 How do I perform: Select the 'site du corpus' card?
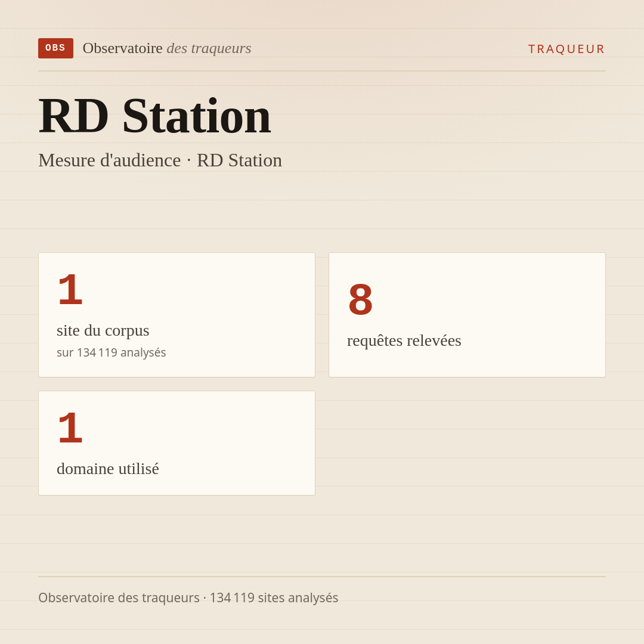tap(177, 315)
